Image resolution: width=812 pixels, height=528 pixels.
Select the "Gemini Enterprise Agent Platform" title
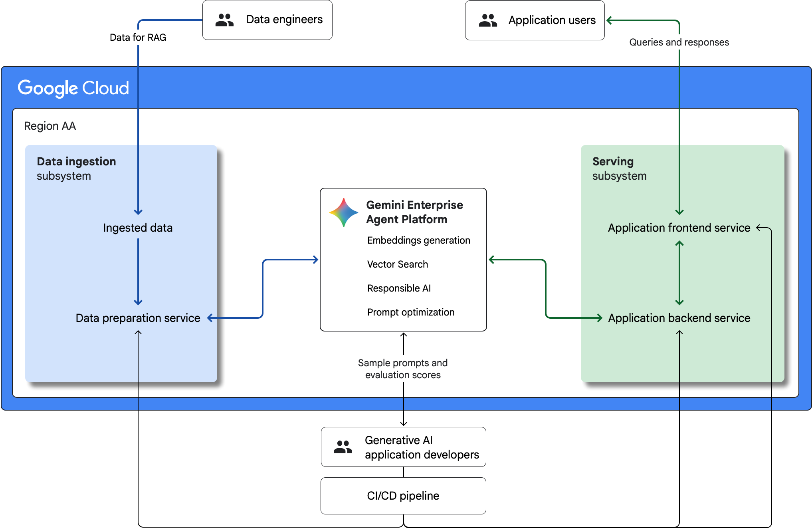click(x=415, y=212)
